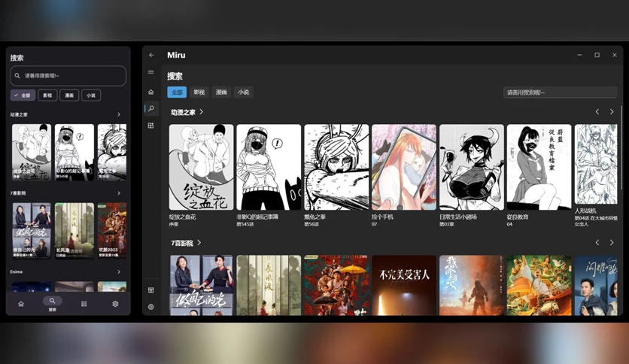Enable the 小说 filter chip in mobile panel
The width and height of the screenshot is (629, 364).
(91, 96)
